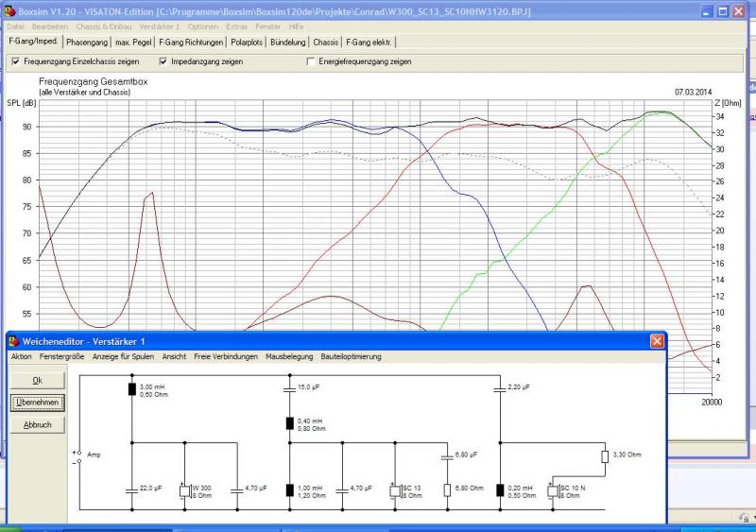The image size is (756, 532).
Task: Open the Polarplots tab
Action: point(247,43)
